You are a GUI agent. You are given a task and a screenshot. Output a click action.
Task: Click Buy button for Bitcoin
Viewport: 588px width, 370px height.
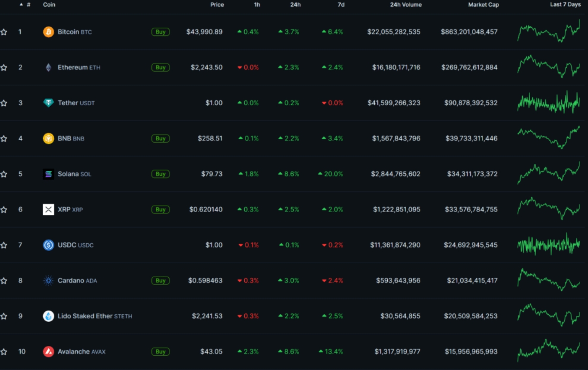pos(160,32)
